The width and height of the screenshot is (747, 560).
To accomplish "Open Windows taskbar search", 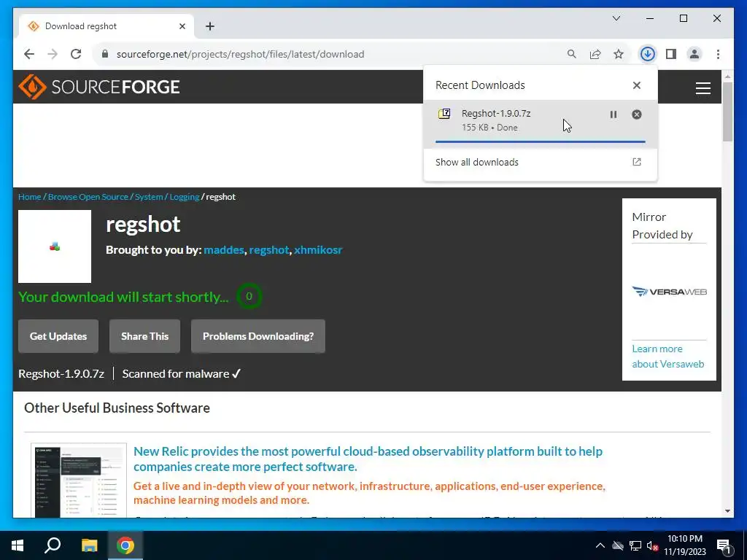I will [53, 545].
